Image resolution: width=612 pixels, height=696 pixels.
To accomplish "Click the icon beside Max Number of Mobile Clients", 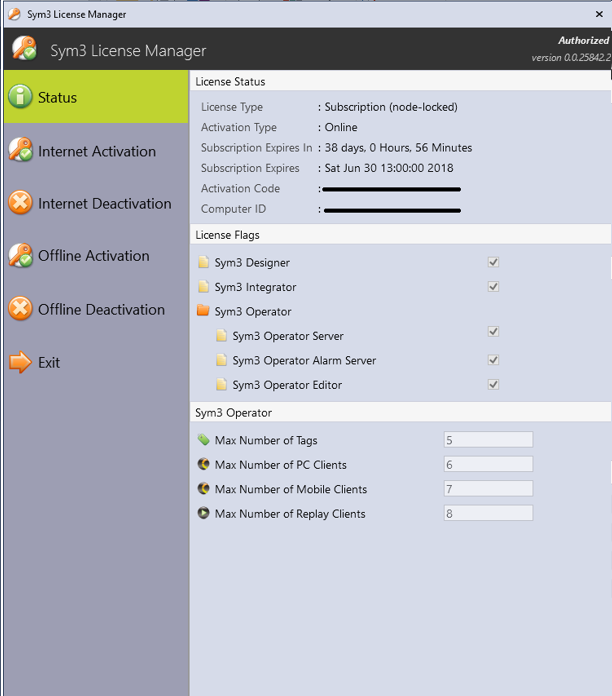I will pos(203,488).
